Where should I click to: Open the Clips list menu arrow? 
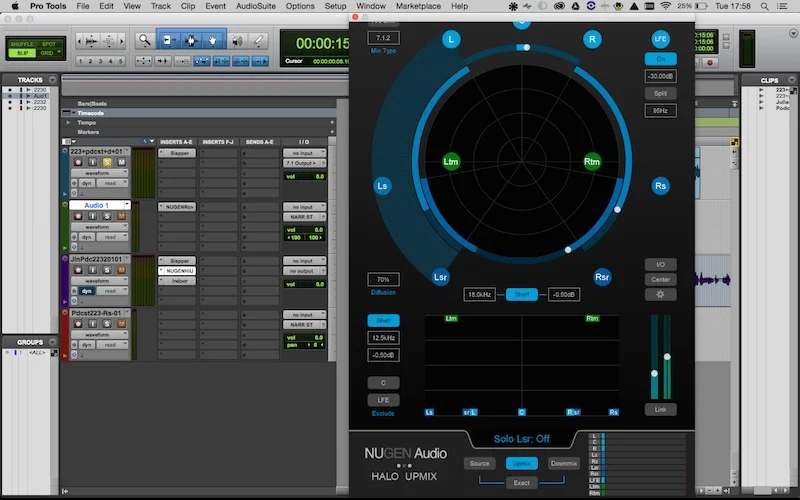791,80
